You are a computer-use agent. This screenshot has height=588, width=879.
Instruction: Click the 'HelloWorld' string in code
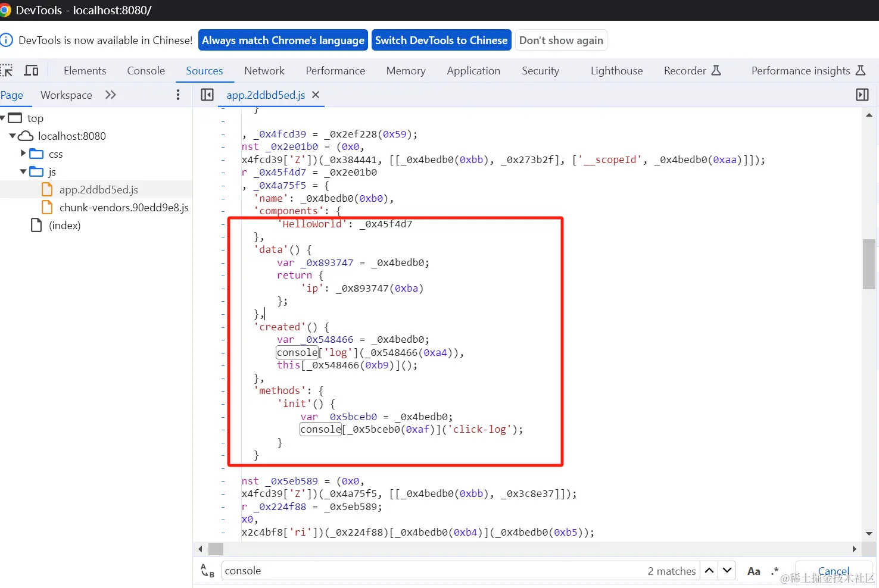click(312, 224)
